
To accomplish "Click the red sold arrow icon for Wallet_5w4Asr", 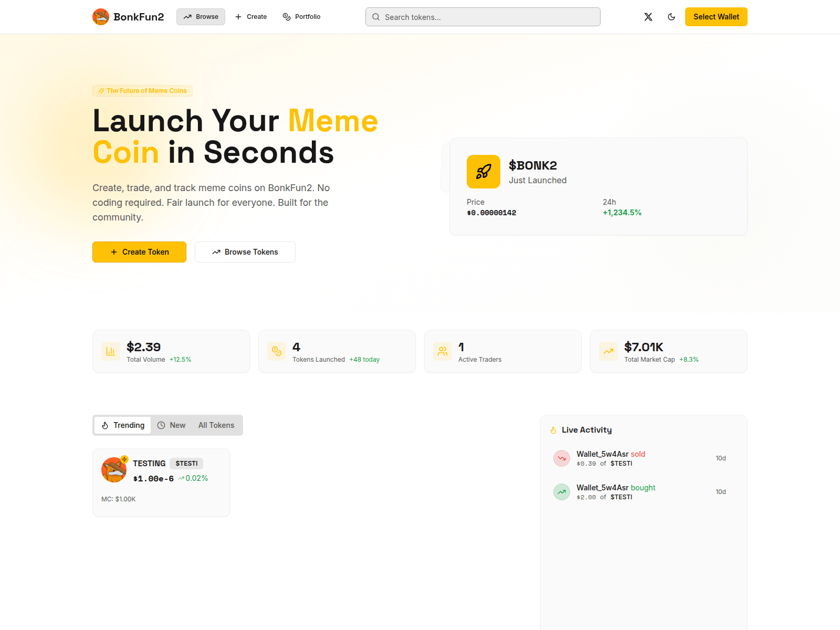I will click(x=562, y=458).
